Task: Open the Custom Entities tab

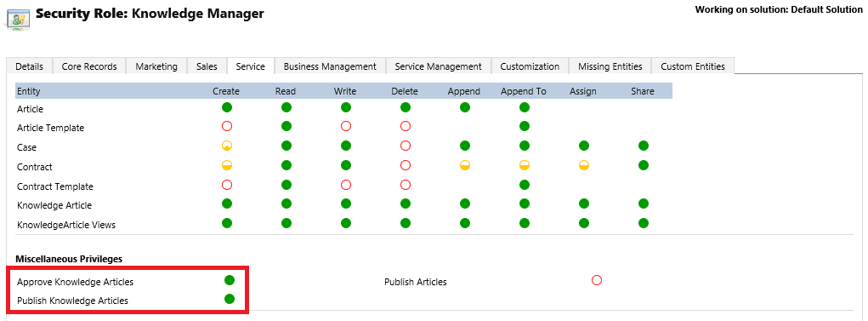Action: [x=693, y=66]
